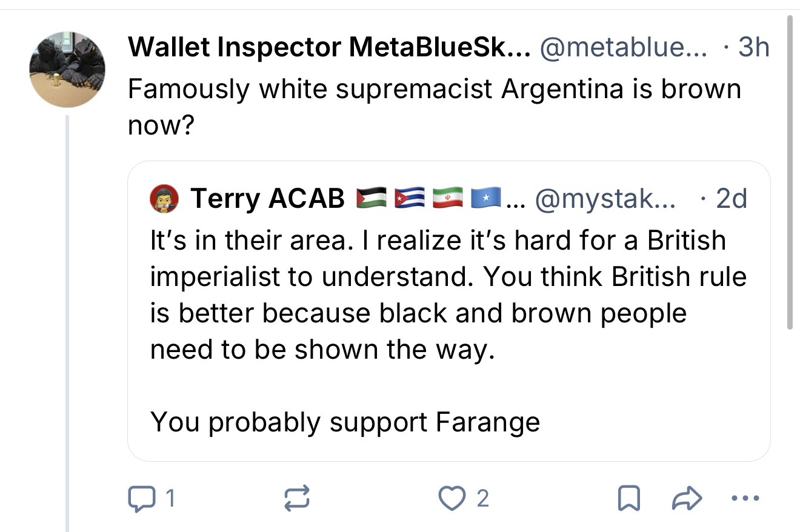Viewport: 800px width, 532px height.
Task: Open Wallet Inspector's profile avatar
Action: (67, 69)
